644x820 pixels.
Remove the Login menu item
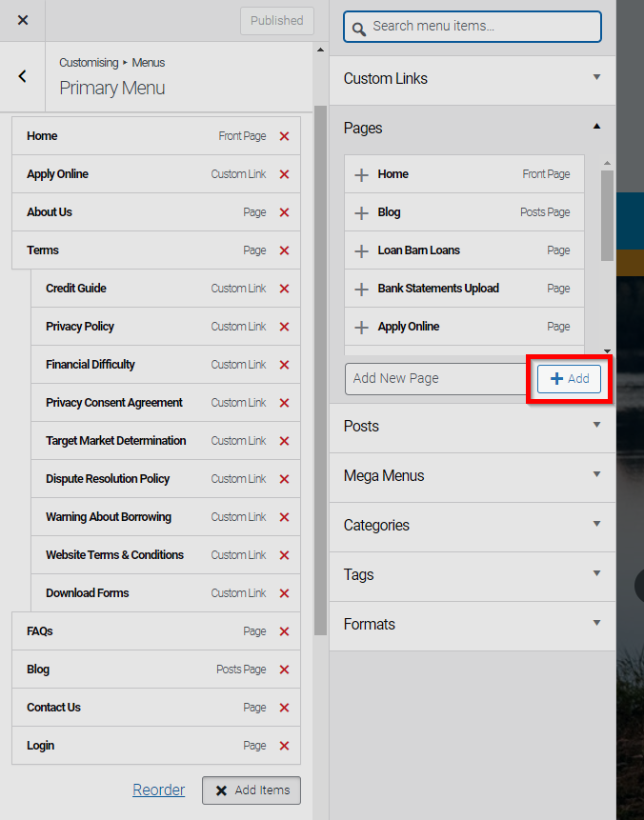point(284,746)
